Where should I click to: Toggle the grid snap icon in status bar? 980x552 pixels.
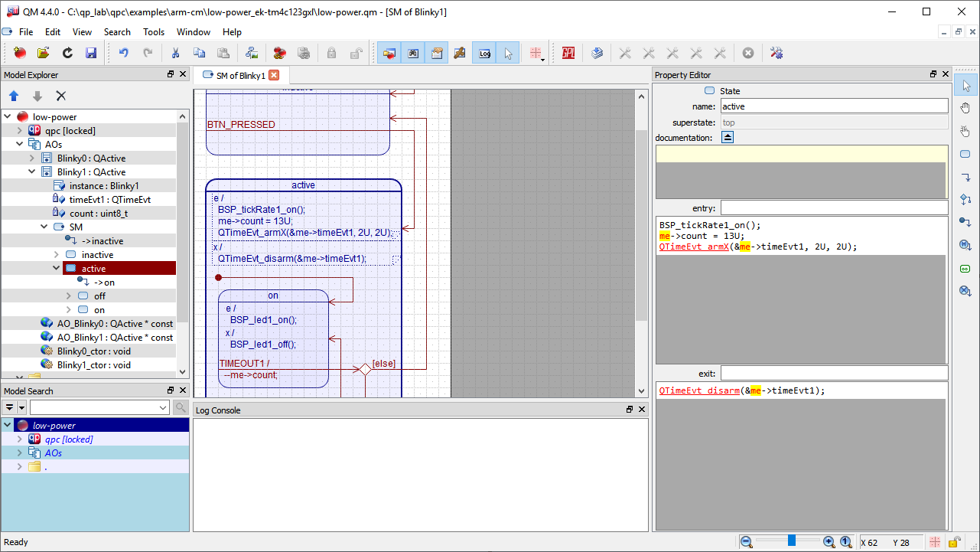935,542
